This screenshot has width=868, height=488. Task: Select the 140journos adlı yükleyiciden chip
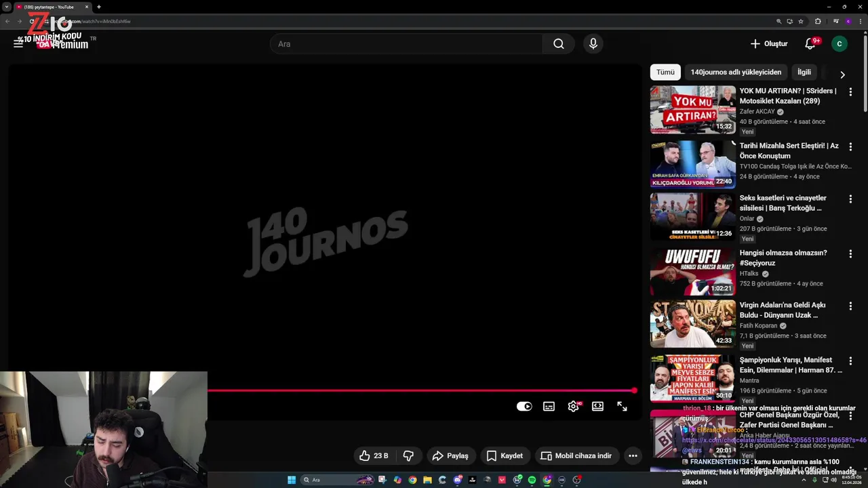(x=736, y=72)
